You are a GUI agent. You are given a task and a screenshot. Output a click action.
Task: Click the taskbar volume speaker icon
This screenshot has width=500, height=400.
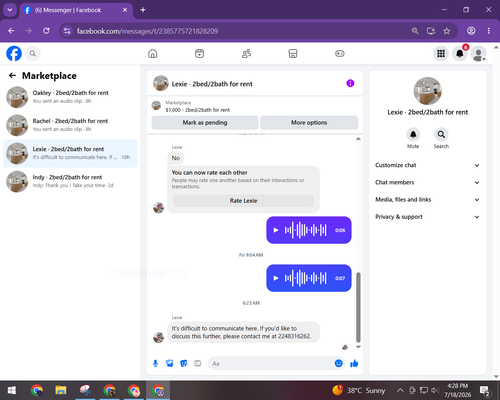[435, 390]
